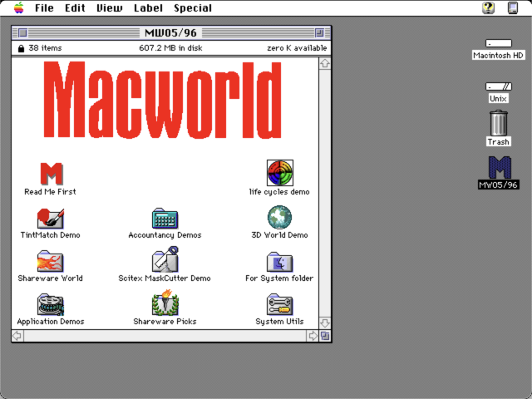
Task: Select the System Utils folder icon
Action: click(279, 304)
